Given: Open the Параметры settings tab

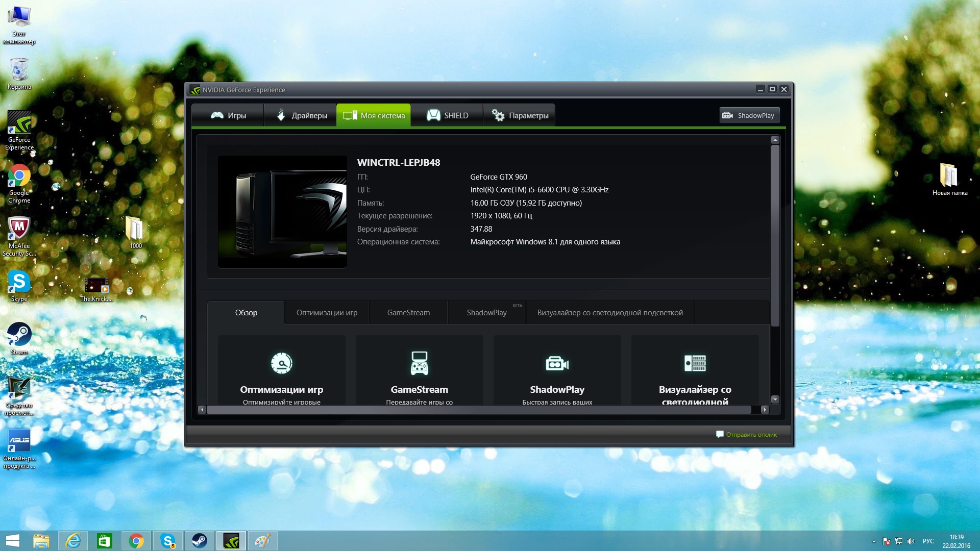Looking at the screenshot, I should [520, 115].
